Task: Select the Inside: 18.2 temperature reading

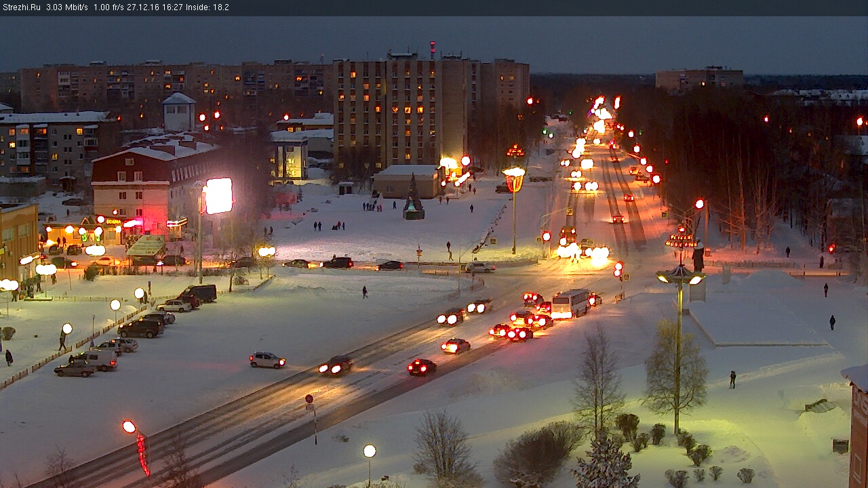Action: 208,7
